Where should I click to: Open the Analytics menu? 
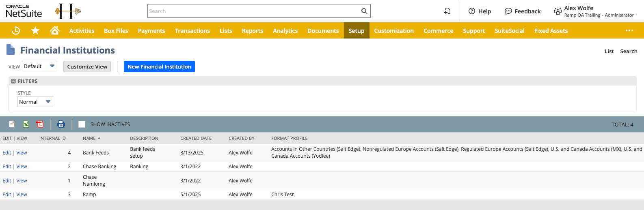[285, 30]
